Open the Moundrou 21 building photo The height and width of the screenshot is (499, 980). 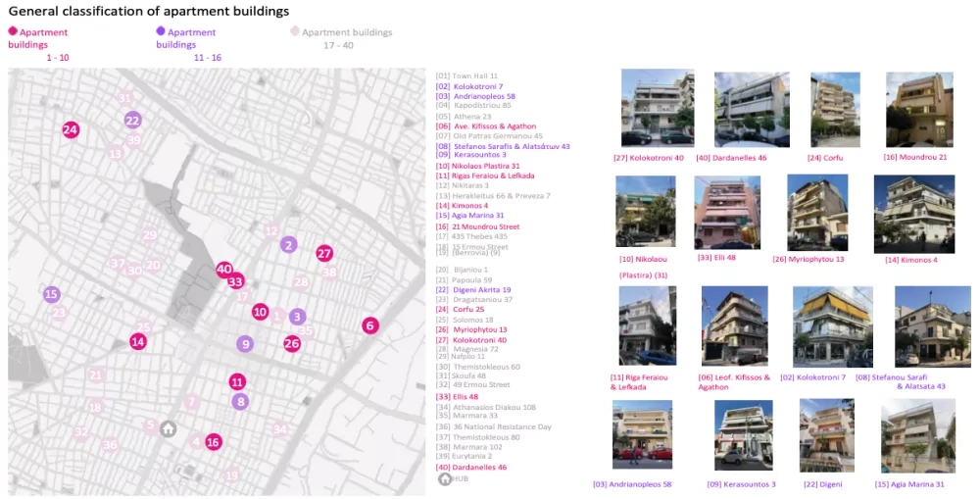919,110
